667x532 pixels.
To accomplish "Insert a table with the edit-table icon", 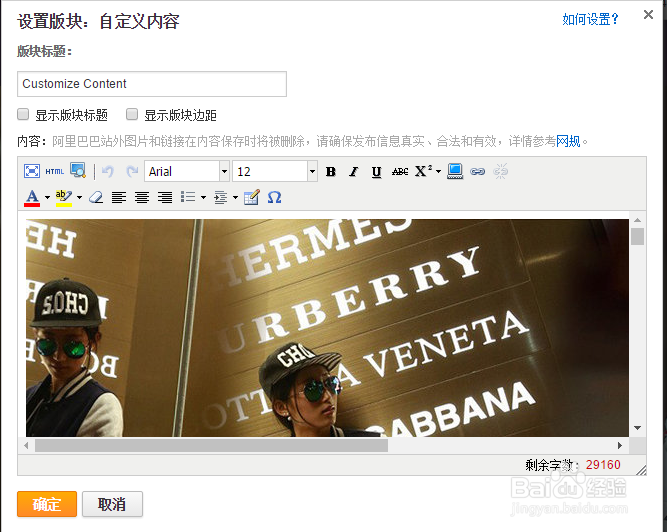I will pyautogui.click(x=252, y=197).
